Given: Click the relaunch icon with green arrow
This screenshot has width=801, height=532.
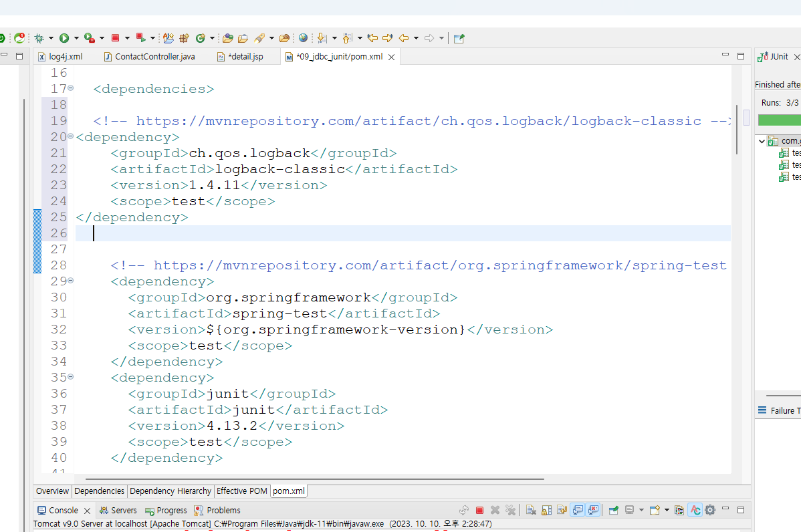Looking at the screenshot, I should tap(141, 38).
